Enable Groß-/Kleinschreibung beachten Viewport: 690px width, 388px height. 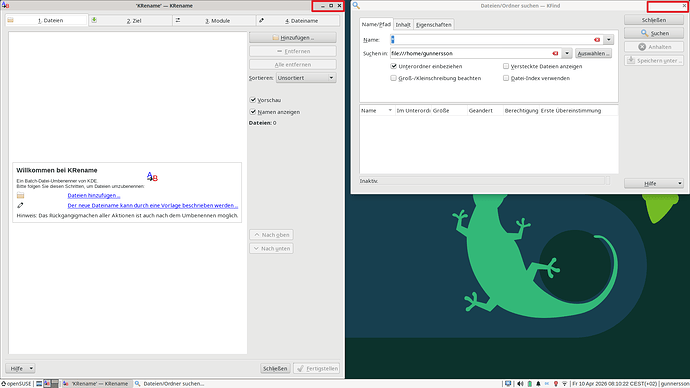tap(393, 78)
